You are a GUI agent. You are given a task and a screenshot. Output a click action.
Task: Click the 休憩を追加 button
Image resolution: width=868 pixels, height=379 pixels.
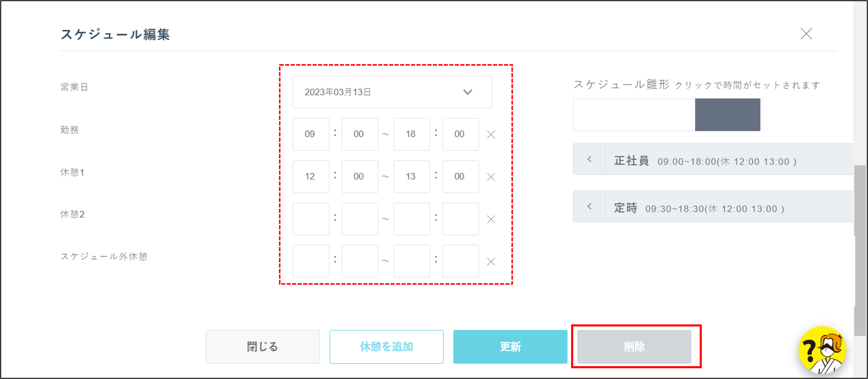[x=386, y=346]
